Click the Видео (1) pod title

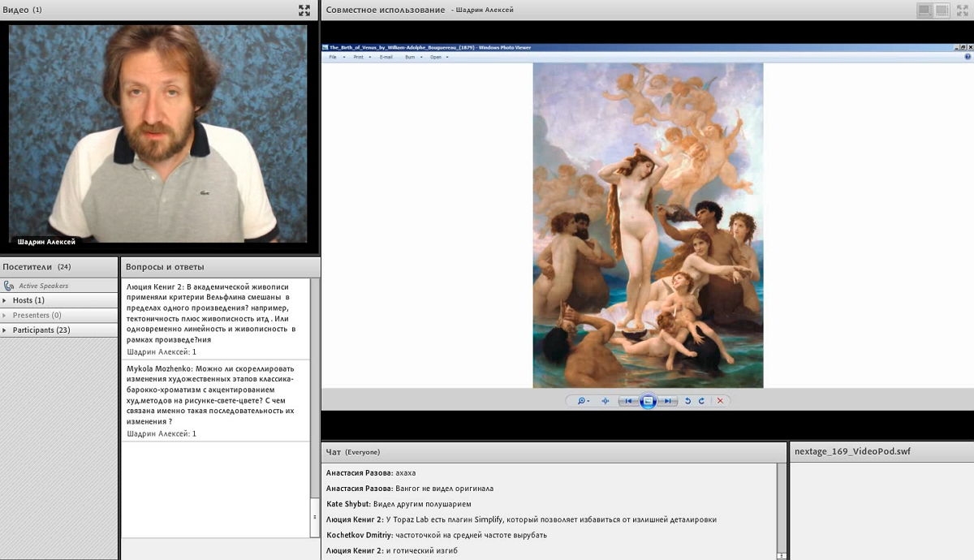(23, 10)
